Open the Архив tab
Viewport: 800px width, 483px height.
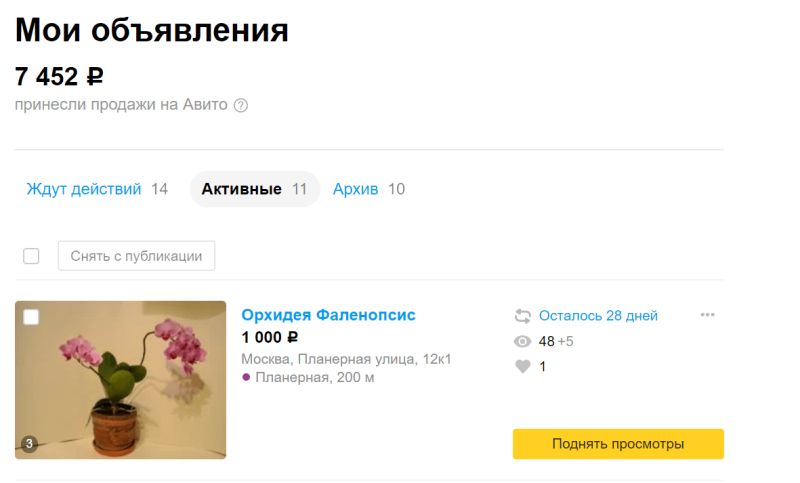point(368,189)
